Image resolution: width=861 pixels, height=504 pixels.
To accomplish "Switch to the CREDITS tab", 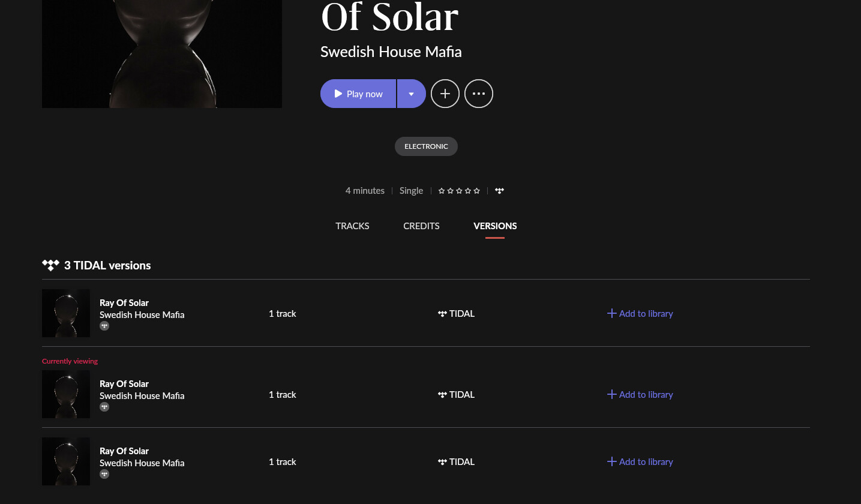I will point(421,226).
